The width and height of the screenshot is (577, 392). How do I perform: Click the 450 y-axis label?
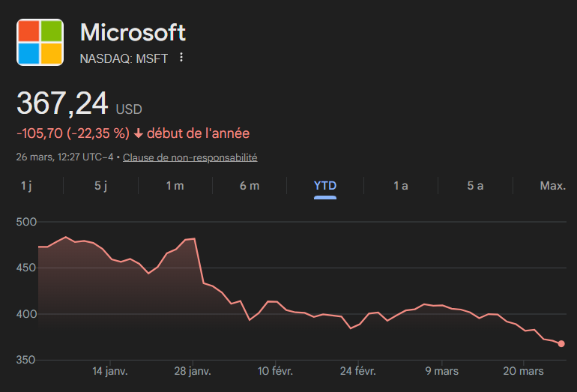[x=26, y=268]
